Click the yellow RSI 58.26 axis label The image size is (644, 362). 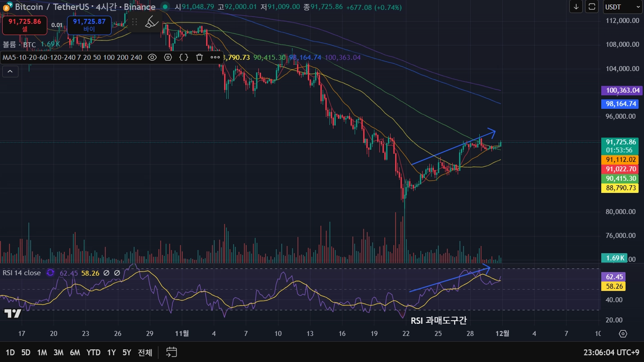(614, 286)
